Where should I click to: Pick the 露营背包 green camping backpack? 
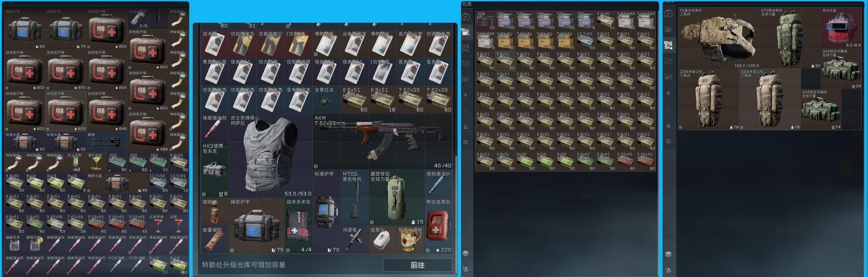coord(396,197)
